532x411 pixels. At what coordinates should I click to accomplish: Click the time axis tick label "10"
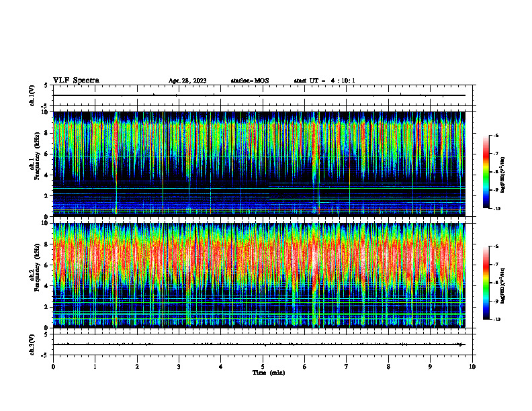(x=472, y=367)
